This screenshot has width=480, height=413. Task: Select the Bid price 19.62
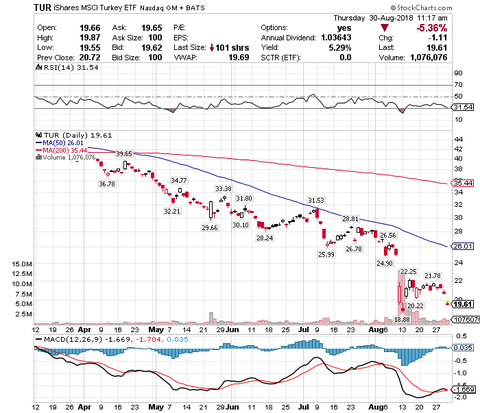tap(152, 48)
